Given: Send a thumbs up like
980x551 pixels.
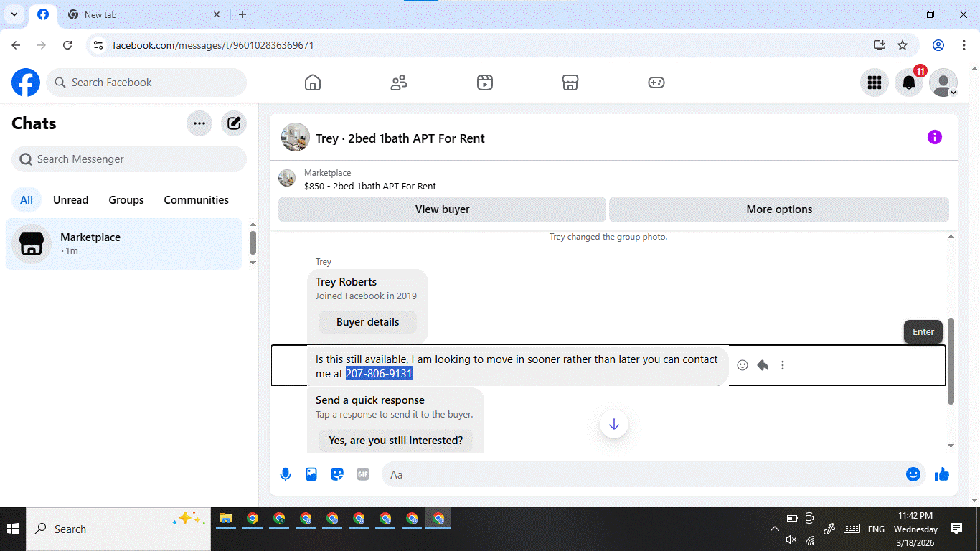Looking at the screenshot, I should coord(942,474).
